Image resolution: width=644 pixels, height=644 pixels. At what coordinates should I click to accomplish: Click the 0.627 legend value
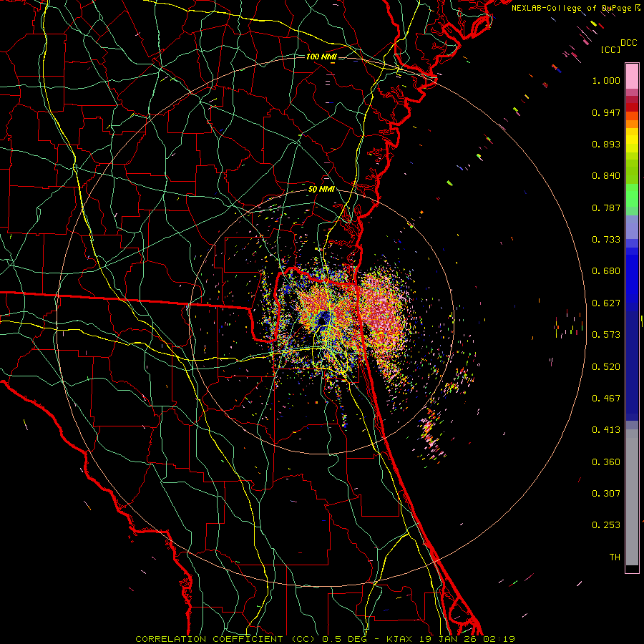point(606,303)
